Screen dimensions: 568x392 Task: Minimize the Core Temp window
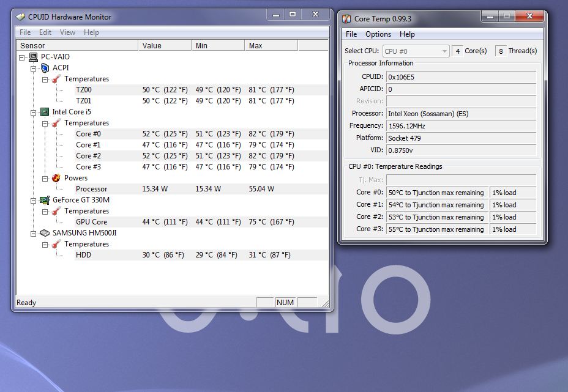(490, 17)
